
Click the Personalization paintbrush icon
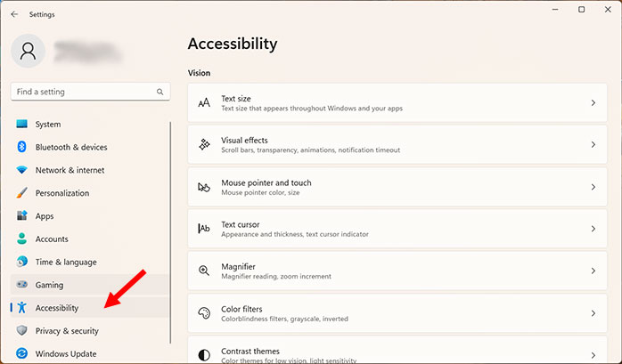(21, 193)
